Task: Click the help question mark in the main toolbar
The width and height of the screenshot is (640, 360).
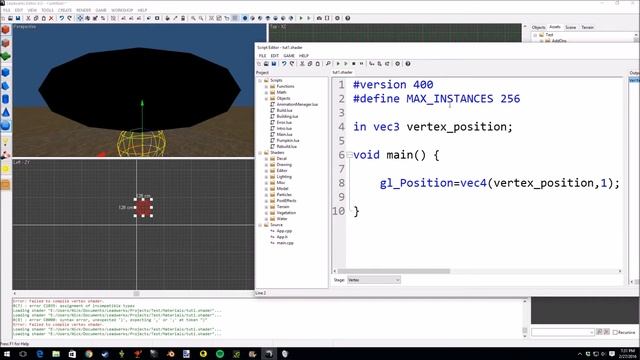Action: click(348, 18)
